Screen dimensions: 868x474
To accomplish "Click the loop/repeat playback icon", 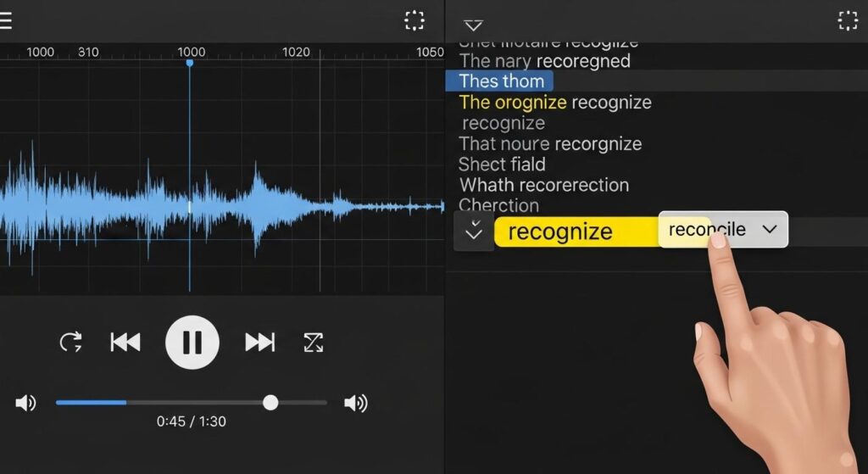I will pos(70,342).
